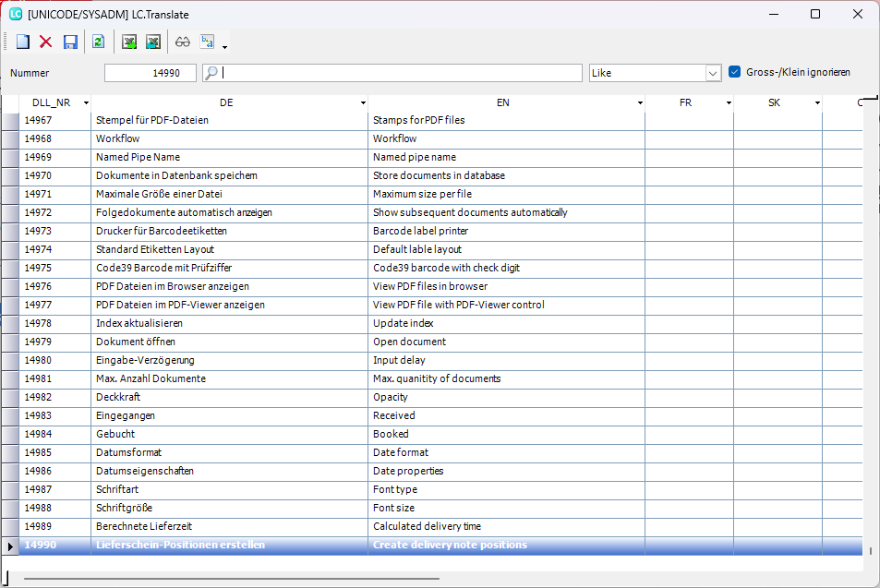Open the dropdown arrow beside translate icon
The image size is (880, 588).
[x=224, y=46]
